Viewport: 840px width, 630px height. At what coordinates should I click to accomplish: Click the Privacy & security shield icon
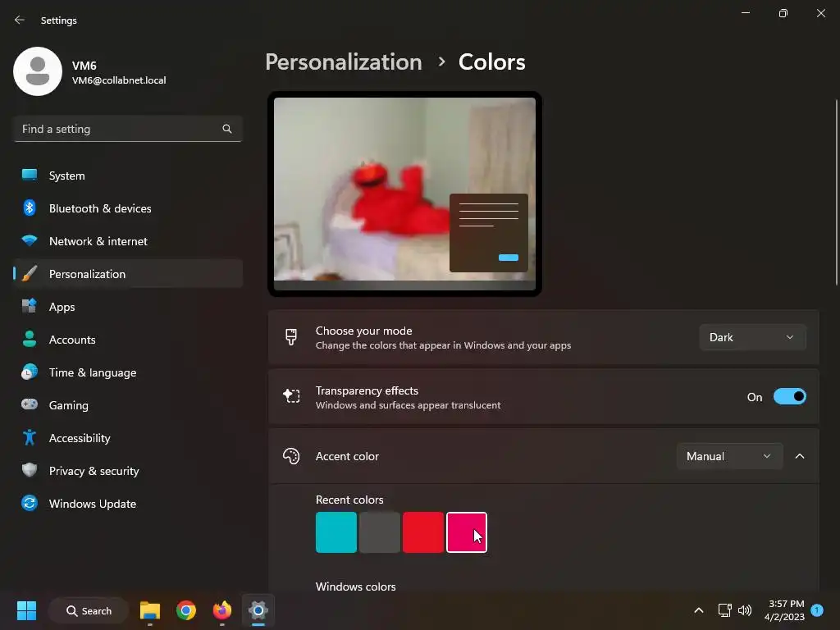click(x=30, y=470)
